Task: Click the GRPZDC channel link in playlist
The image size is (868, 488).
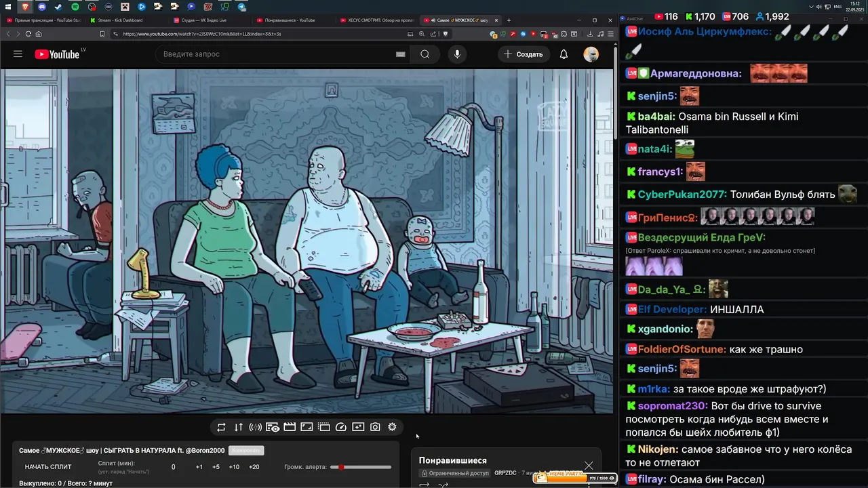Action: [x=505, y=473]
